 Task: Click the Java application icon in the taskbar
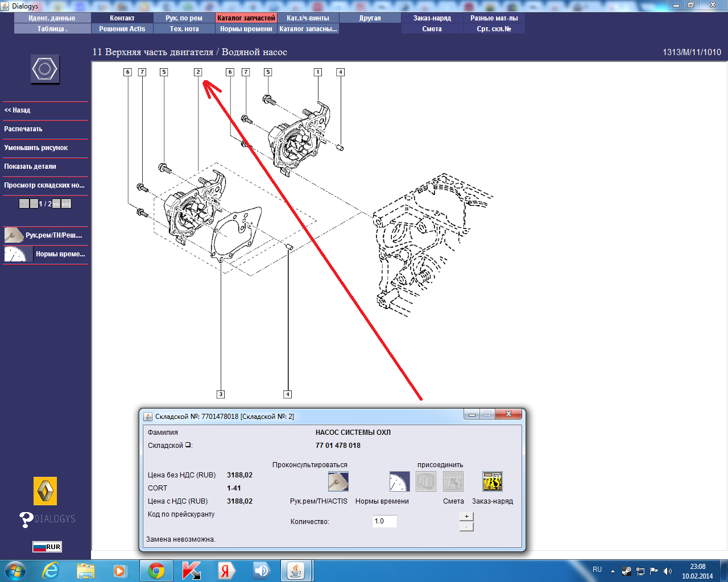pyautogui.click(x=295, y=571)
